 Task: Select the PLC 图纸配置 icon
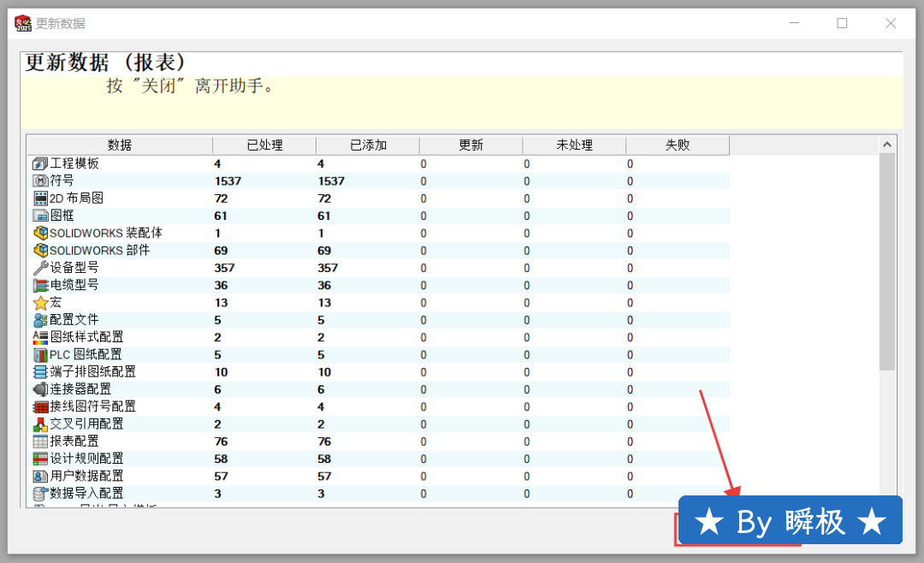(40, 354)
